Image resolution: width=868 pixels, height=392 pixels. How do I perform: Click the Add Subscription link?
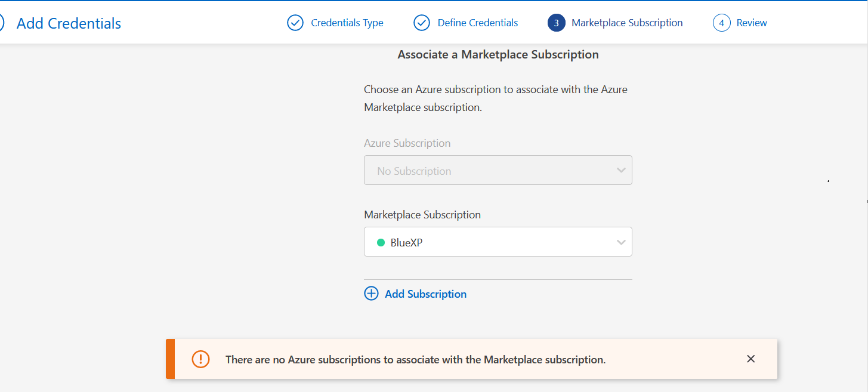(425, 294)
